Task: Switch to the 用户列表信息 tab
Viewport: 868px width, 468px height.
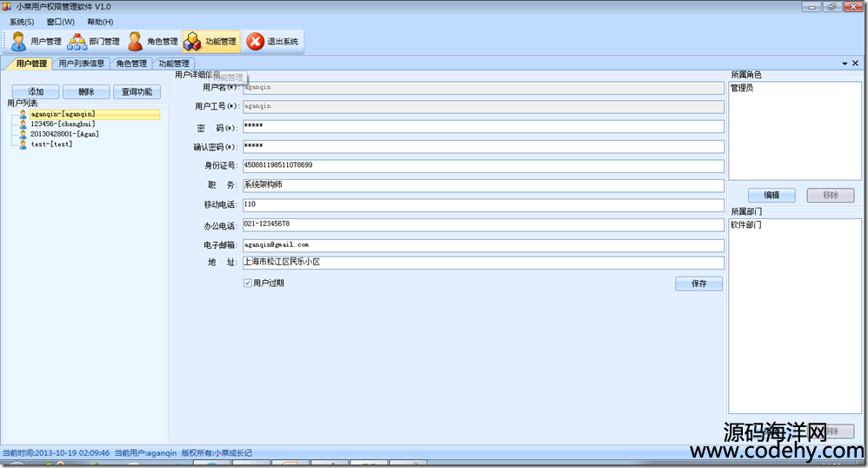Action: click(82, 64)
